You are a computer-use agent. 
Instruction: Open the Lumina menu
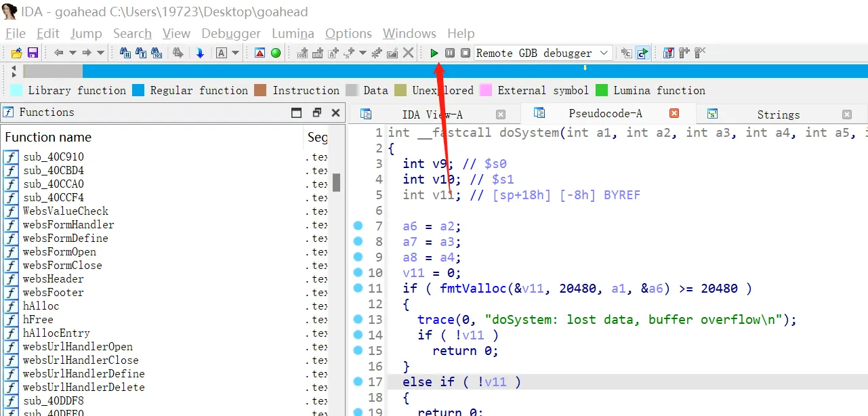click(x=293, y=33)
